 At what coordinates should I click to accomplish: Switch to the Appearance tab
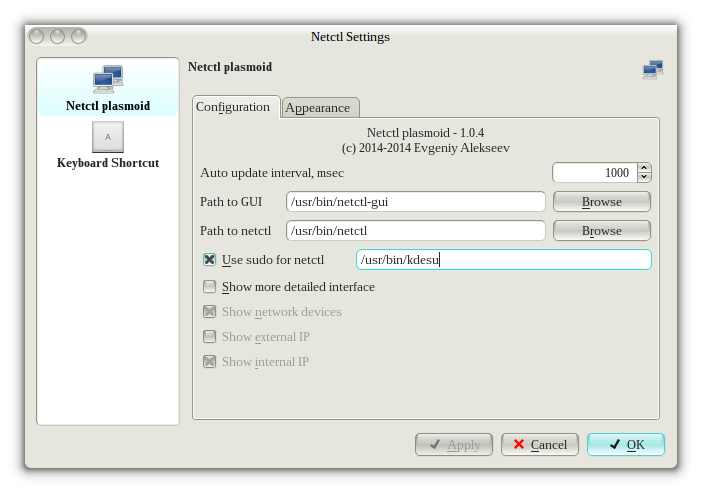click(320, 108)
